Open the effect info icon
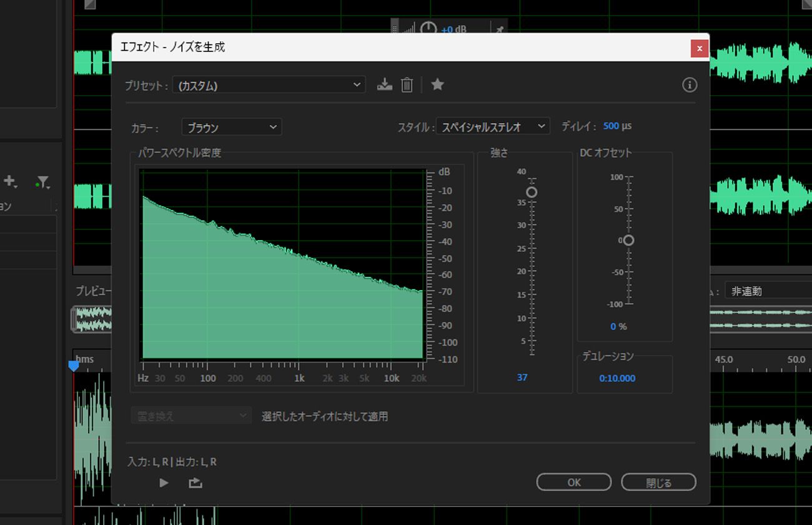Viewport: 812px width, 525px height. click(x=689, y=84)
